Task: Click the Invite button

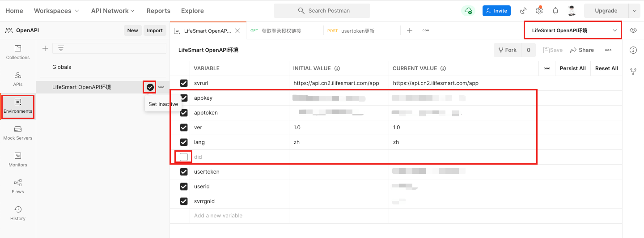Action: coord(496,11)
